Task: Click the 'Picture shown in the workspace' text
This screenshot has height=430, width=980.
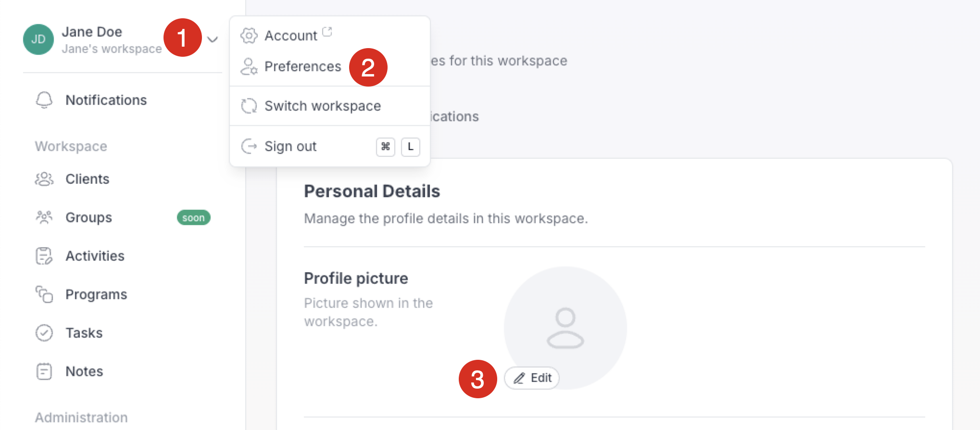Action: click(x=368, y=312)
